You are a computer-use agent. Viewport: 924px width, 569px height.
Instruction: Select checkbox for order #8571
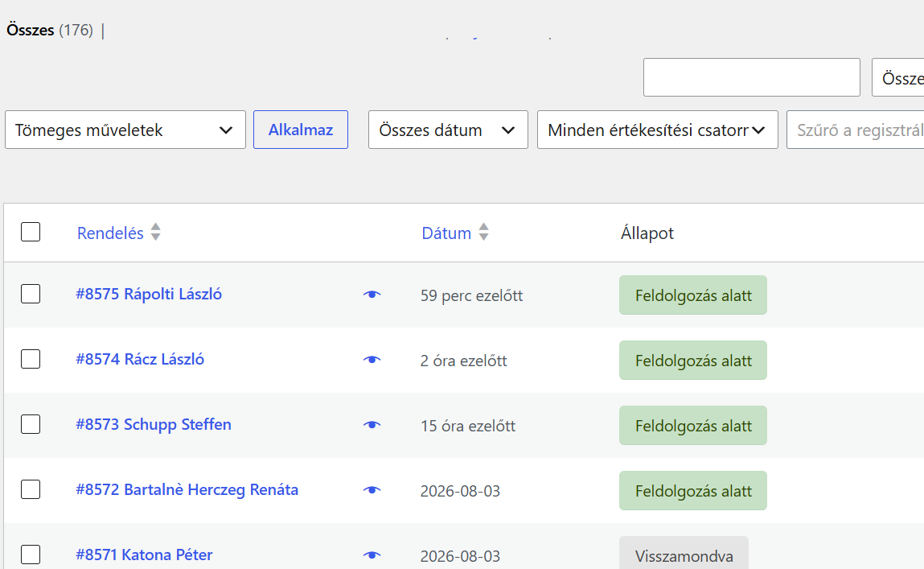click(31, 555)
